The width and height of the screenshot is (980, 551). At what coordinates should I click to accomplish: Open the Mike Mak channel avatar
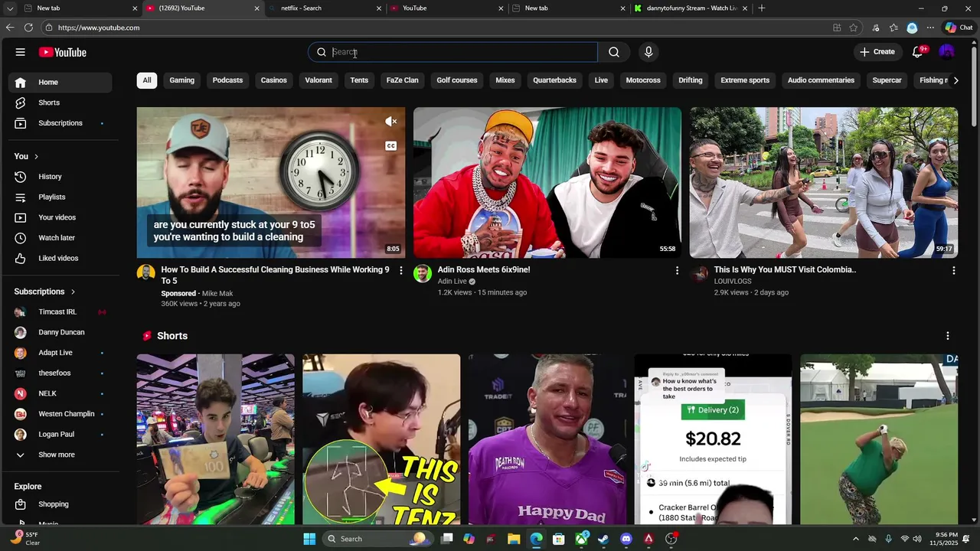pos(146,274)
